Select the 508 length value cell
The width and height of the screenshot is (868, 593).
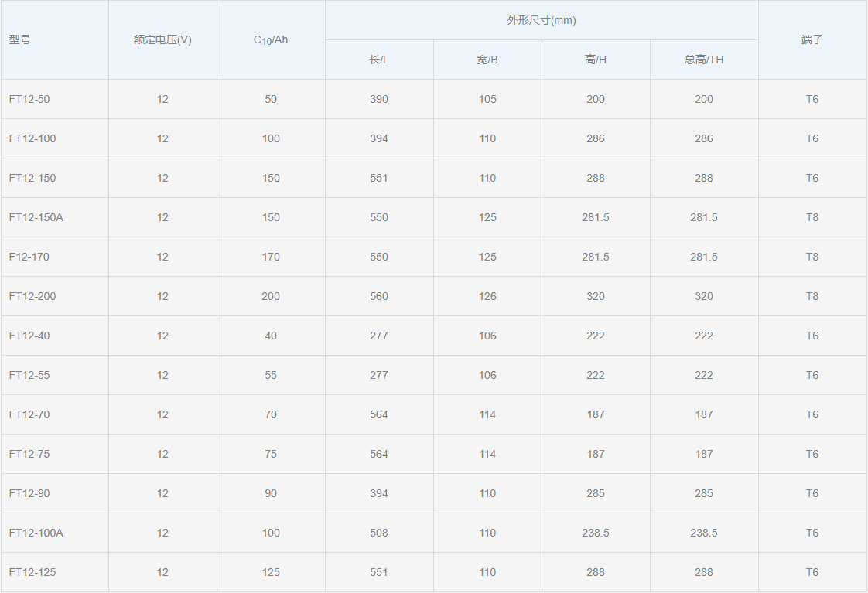pyautogui.click(x=379, y=533)
